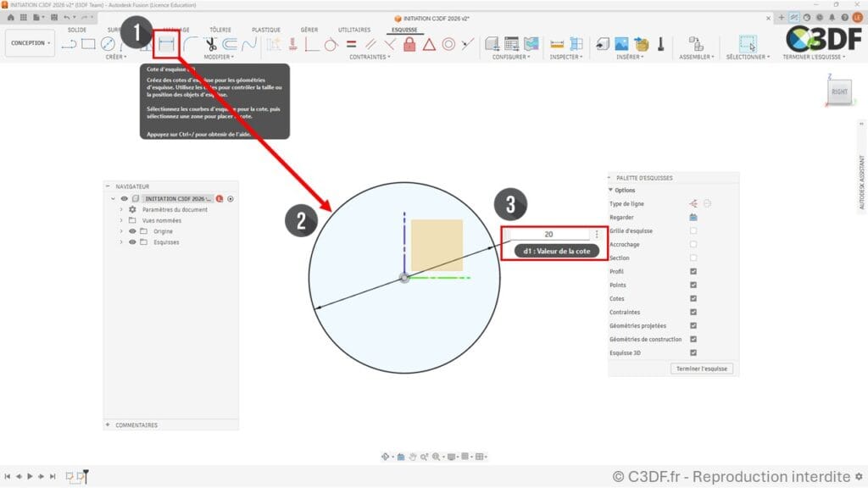
Task: Switch to the TÔLERIE ribbon tab
Action: (x=221, y=28)
